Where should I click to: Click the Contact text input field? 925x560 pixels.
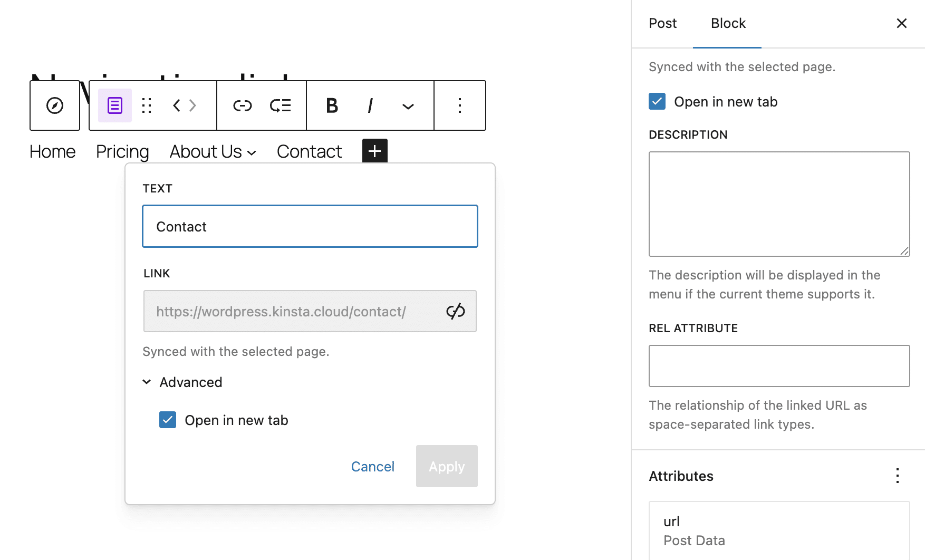click(309, 226)
